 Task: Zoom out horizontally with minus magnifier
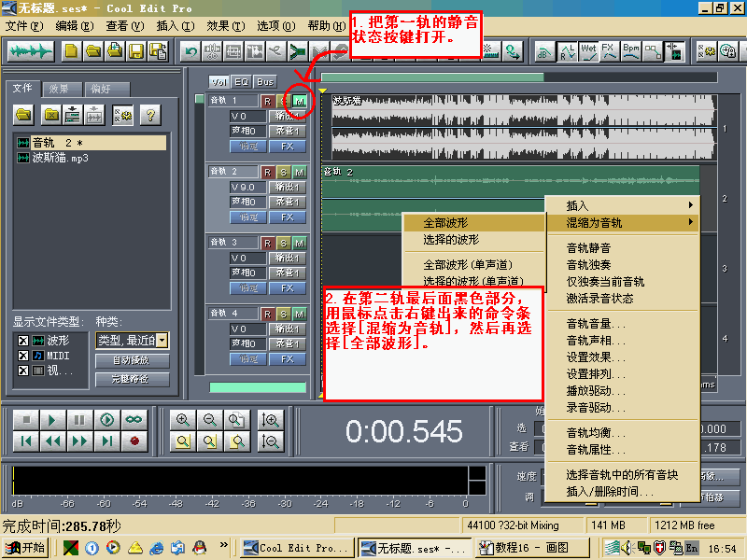(210, 419)
